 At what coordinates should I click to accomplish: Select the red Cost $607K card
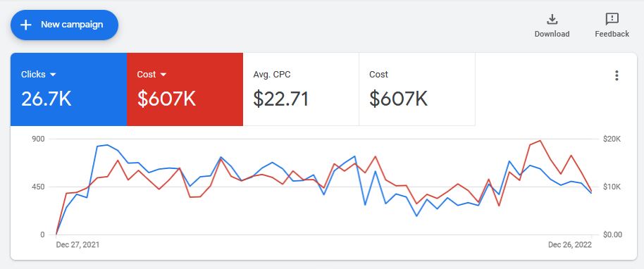tap(185, 89)
